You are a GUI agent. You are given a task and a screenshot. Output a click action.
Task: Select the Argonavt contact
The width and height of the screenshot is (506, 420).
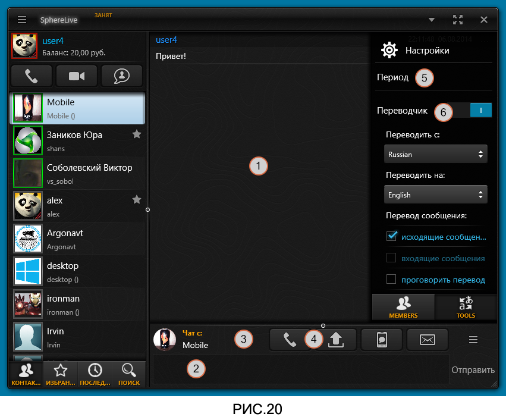tap(77, 239)
